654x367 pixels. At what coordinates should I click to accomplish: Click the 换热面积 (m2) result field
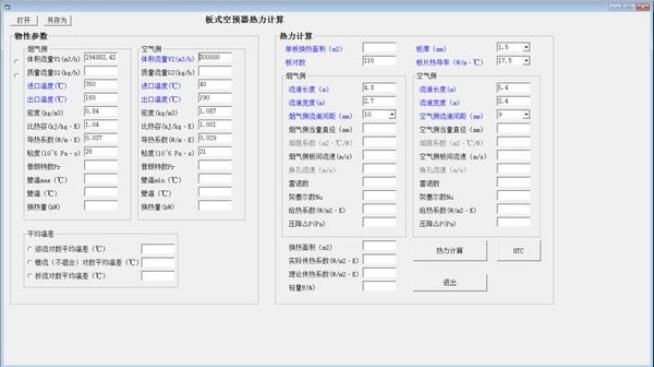(379, 246)
